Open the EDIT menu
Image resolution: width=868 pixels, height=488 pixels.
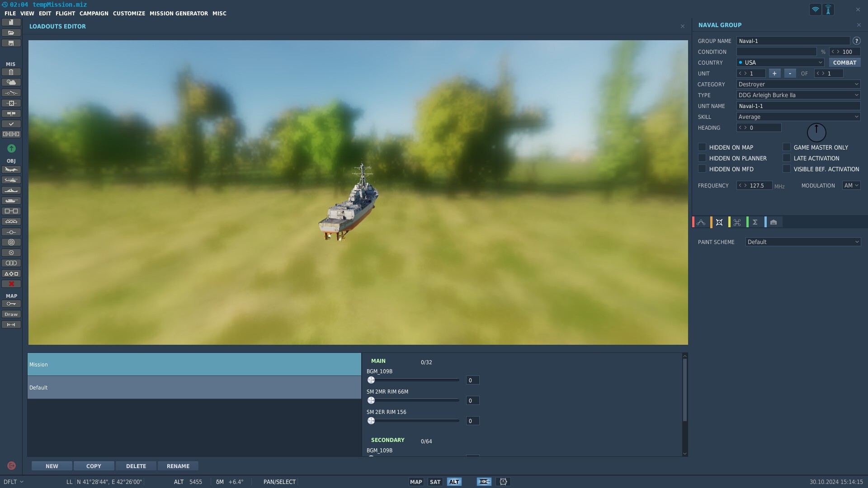(x=45, y=14)
